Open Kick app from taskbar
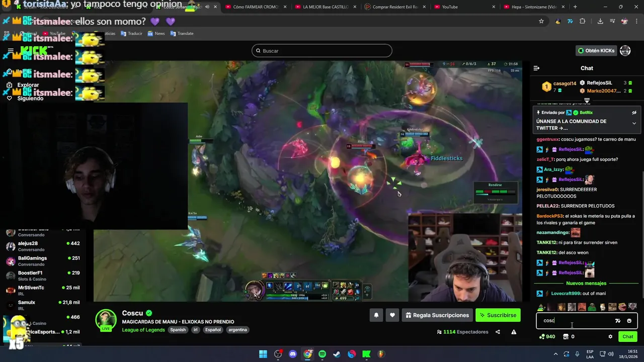644x362 pixels. click(x=366, y=354)
